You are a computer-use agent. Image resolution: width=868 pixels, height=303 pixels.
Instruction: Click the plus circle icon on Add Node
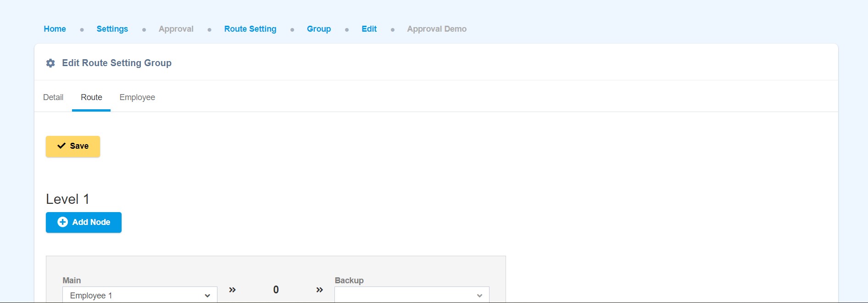[62, 222]
